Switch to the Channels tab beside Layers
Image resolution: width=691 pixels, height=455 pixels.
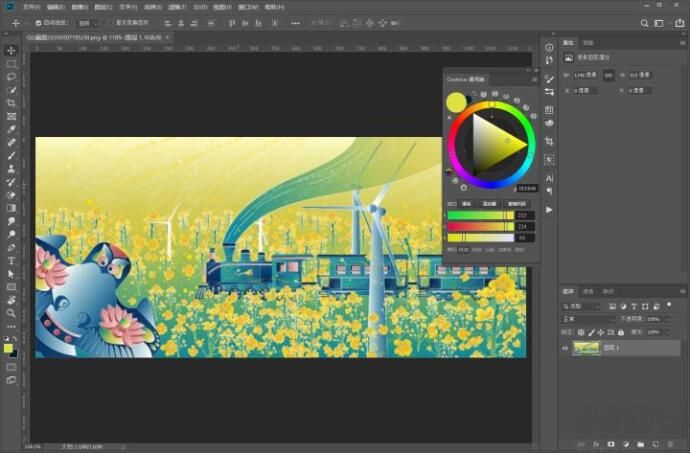pos(588,292)
